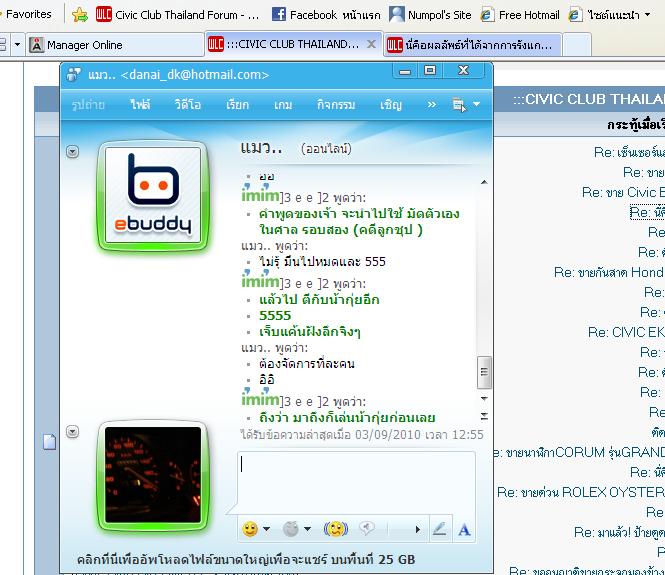Switch to the Manager Online browser tab

[110, 45]
